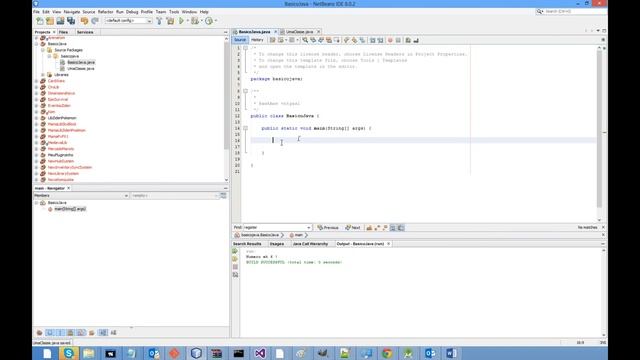Toggle Highlight Results in the Find bar
Viewport: 640px width, 360px height.
tap(393, 228)
